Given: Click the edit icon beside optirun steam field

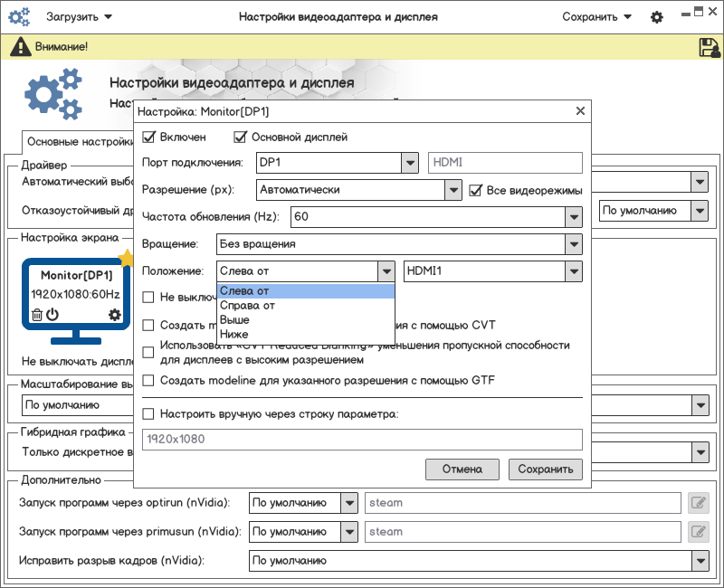Looking at the screenshot, I should coord(697,503).
